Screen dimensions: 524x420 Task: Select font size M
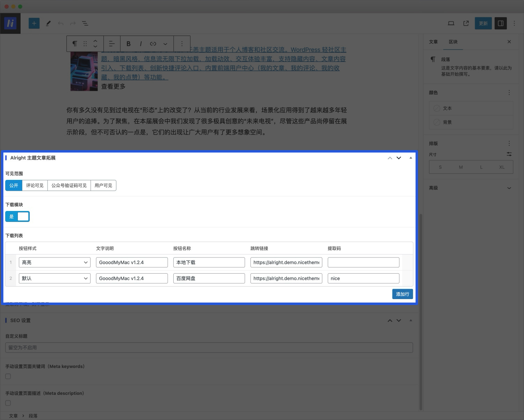(461, 167)
